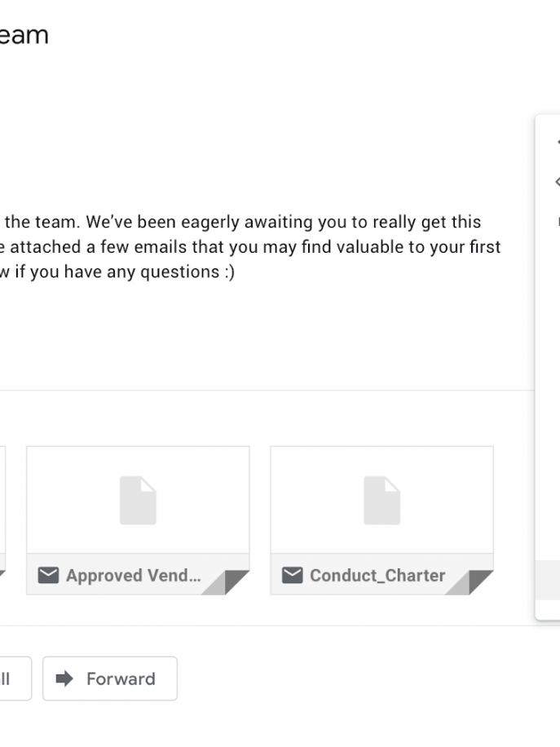Click the document icon in Approved Vend... card

(138, 501)
